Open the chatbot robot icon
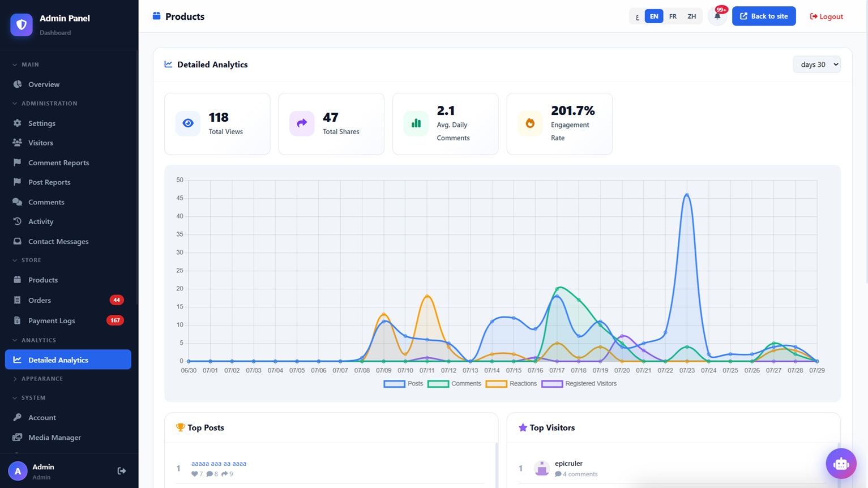Screen dimensions: 868x488 [x=841, y=464]
